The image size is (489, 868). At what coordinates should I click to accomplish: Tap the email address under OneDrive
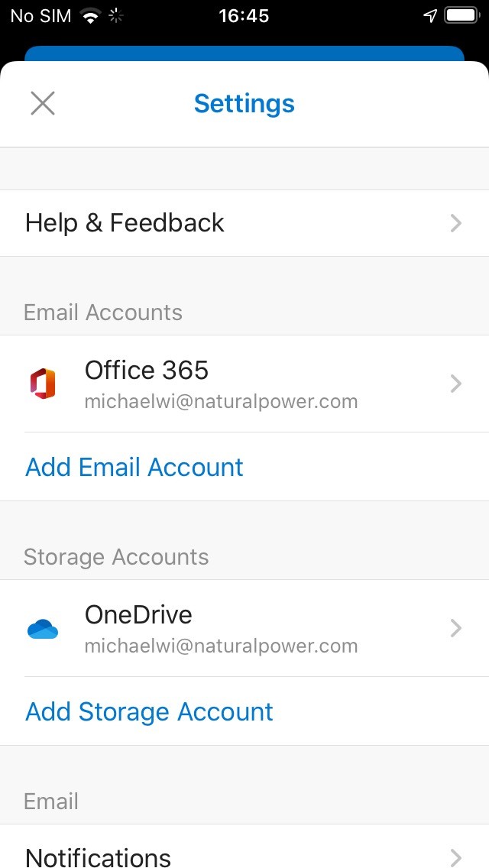pos(221,646)
